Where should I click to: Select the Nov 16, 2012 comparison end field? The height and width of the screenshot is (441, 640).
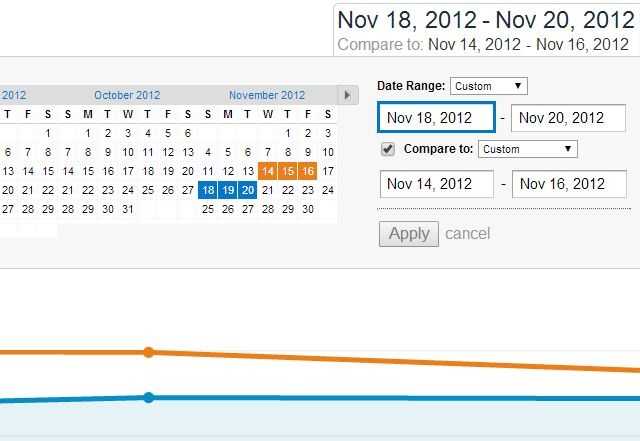[x=569, y=184]
